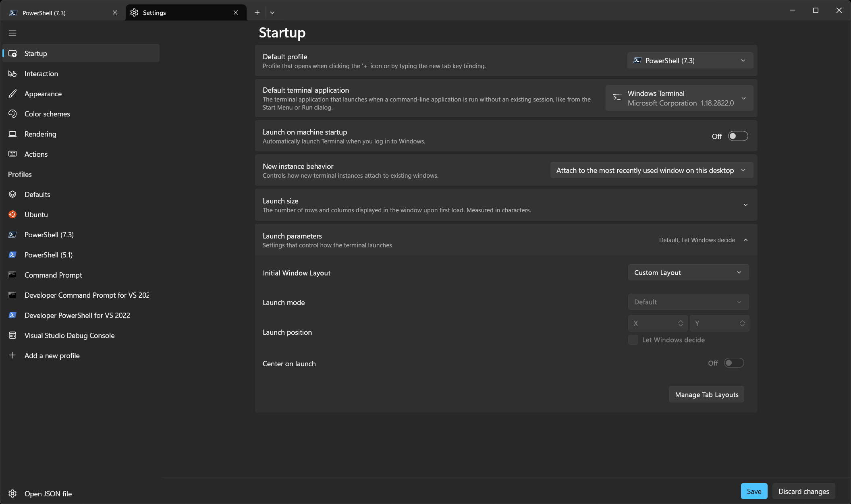This screenshot has width=851, height=504.
Task: Open Actions via keyboard icon
Action: point(12,154)
